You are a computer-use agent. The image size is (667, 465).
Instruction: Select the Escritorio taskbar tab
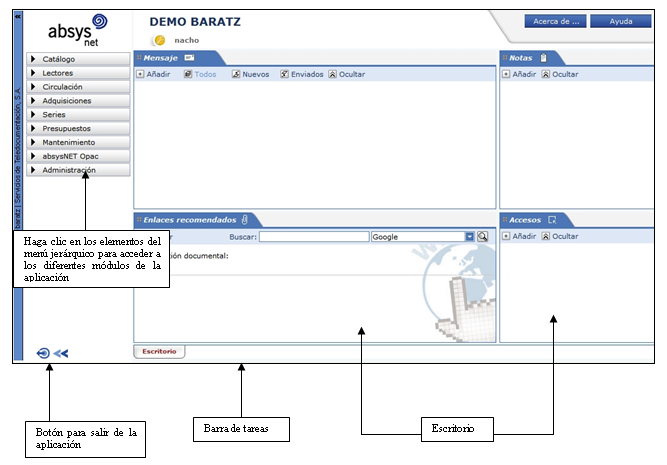coord(159,351)
